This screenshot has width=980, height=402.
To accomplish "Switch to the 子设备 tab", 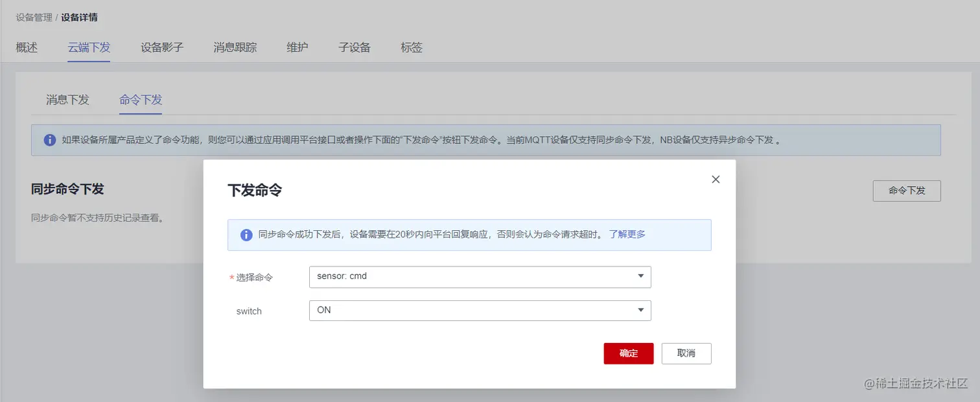I will tap(355, 47).
